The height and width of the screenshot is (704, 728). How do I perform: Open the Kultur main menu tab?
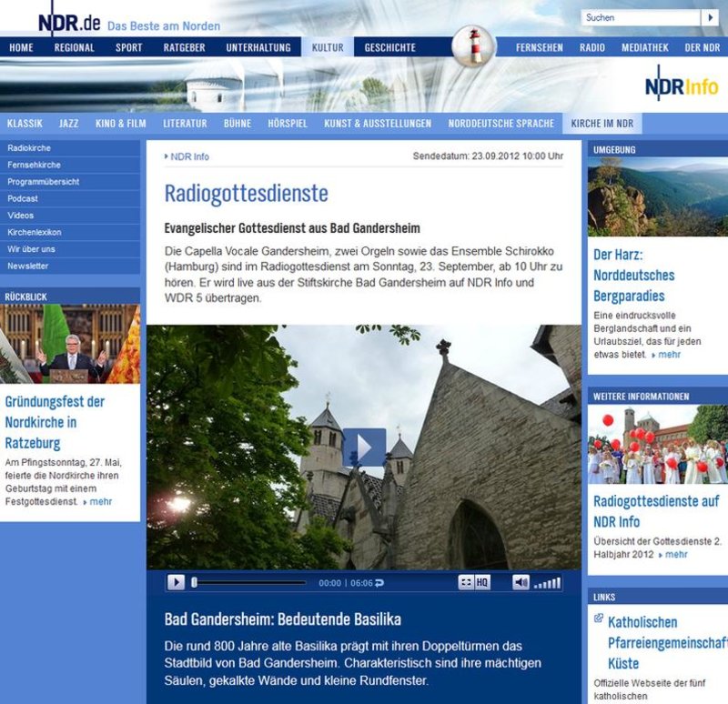(328, 47)
